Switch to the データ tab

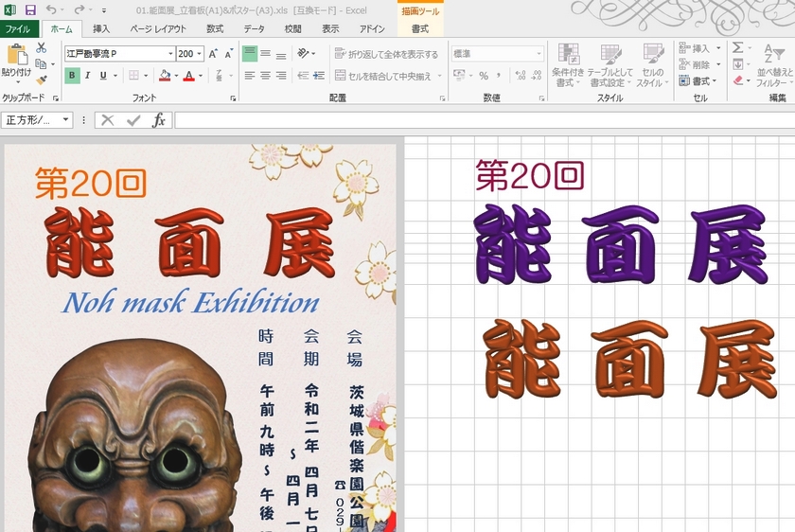click(254, 29)
